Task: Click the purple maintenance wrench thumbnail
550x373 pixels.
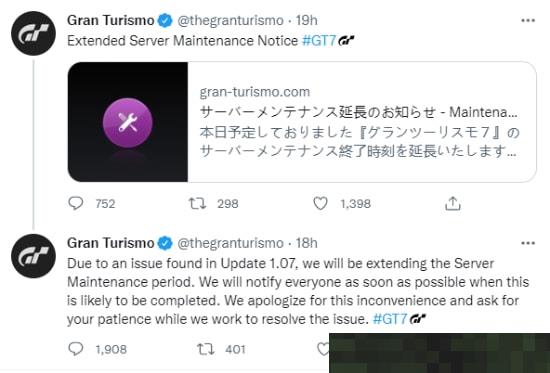Action: pos(128,122)
